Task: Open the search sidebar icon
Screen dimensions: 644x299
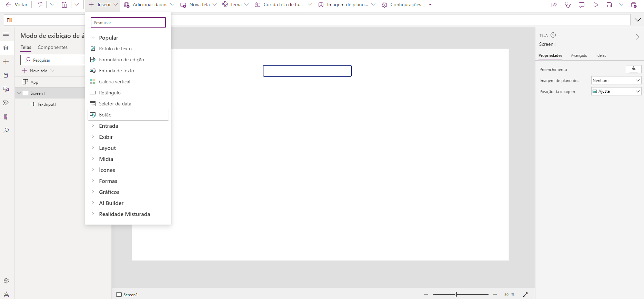Action: point(6,131)
